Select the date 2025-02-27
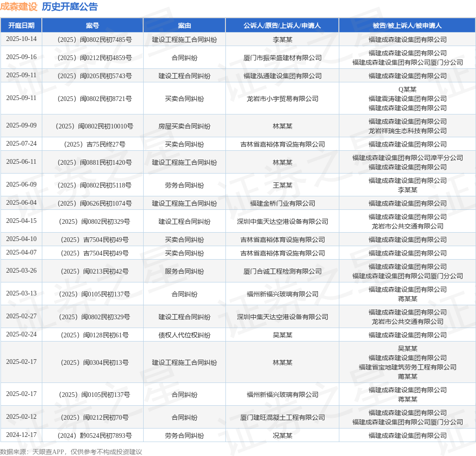This screenshot has height=456, width=476. point(21,316)
